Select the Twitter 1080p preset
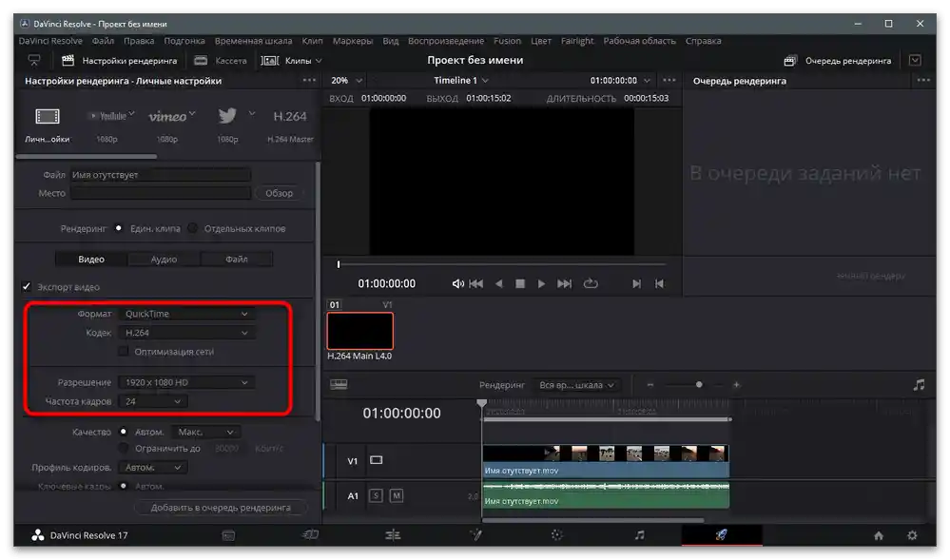 pyautogui.click(x=227, y=115)
